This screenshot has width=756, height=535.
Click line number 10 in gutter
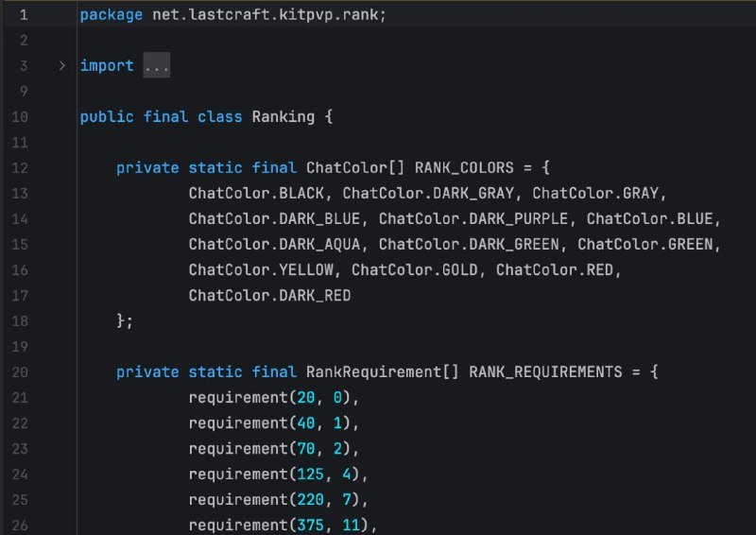pyautogui.click(x=19, y=117)
